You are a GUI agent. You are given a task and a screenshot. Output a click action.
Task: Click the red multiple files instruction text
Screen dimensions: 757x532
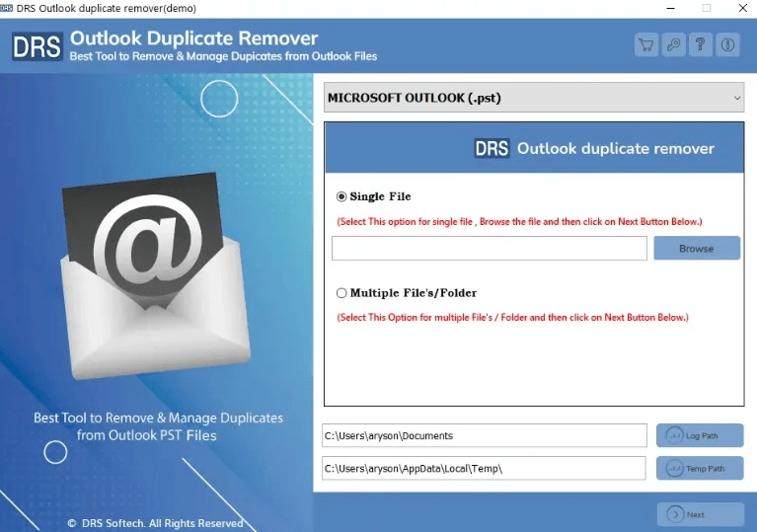pos(512,317)
